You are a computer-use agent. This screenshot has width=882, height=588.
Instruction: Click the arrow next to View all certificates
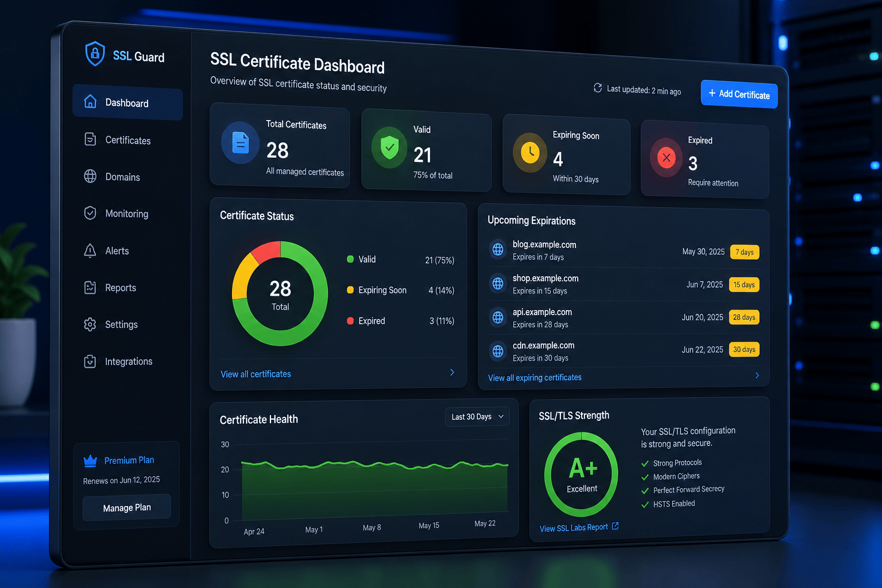point(452,372)
